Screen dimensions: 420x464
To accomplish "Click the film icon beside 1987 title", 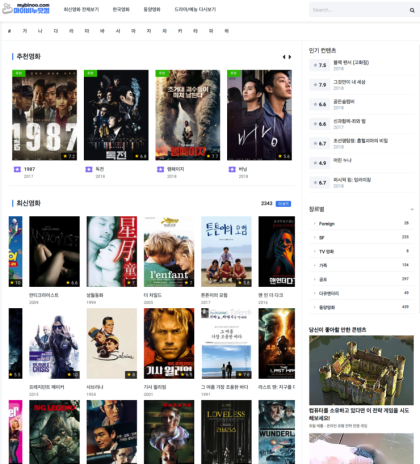I will 17,169.
